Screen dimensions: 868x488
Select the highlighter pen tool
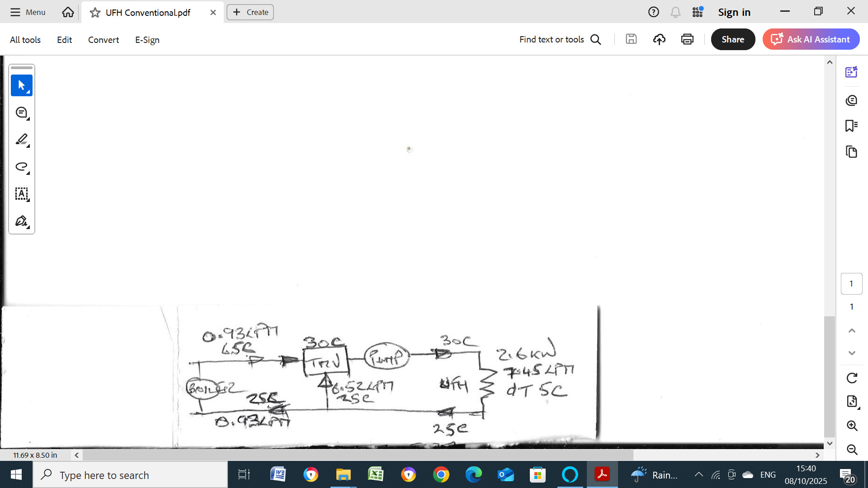pyautogui.click(x=21, y=140)
